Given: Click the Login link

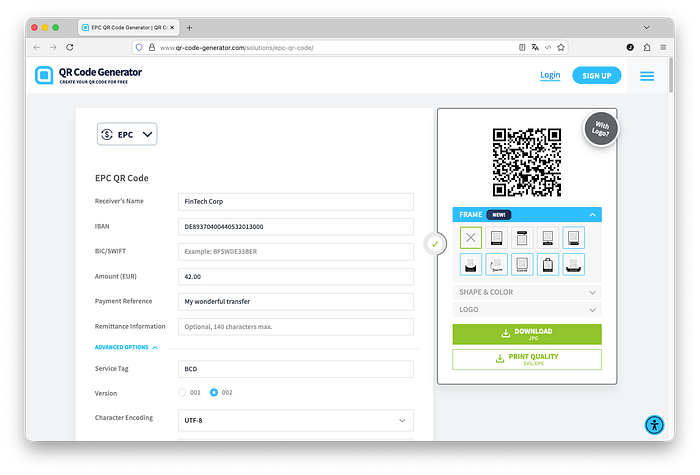Looking at the screenshot, I should (x=550, y=75).
